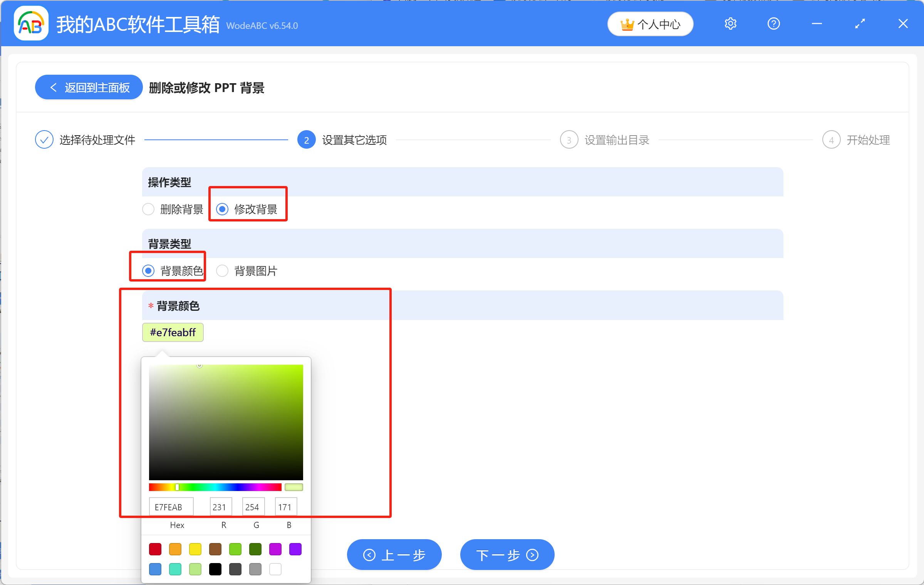Select the 背景颜色 radio option

pyautogui.click(x=148, y=271)
